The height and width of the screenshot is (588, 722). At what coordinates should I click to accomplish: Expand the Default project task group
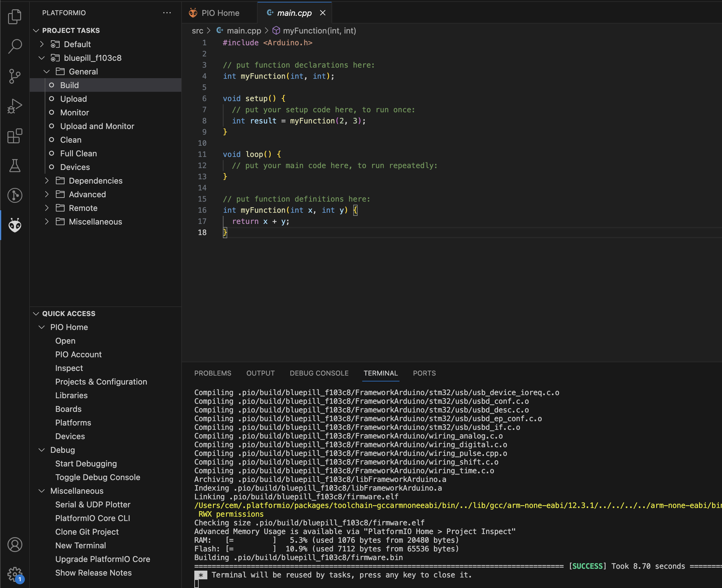coord(42,44)
